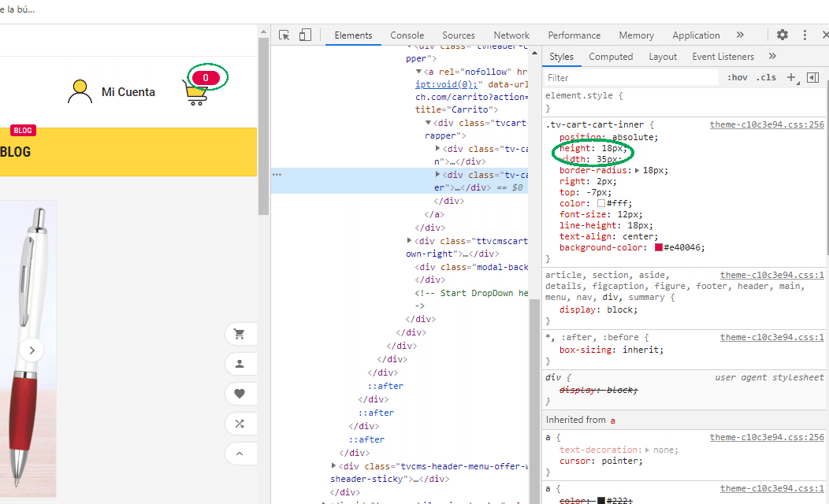This screenshot has width=829, height=504.
Task: Click the pen product image
Action: point(27,349)
